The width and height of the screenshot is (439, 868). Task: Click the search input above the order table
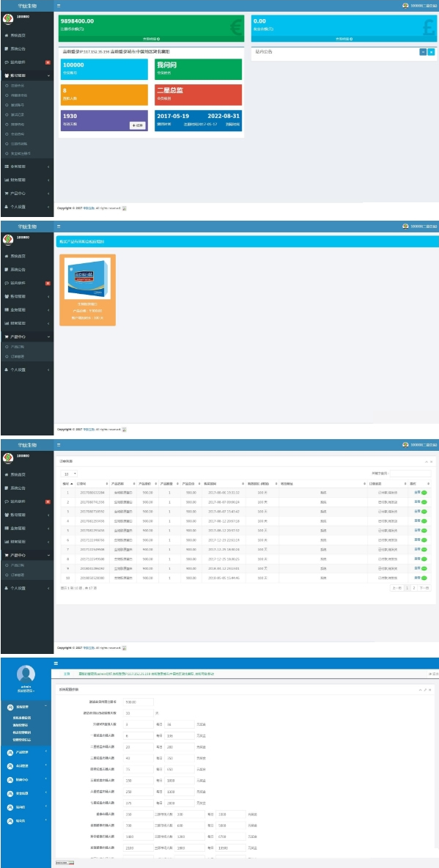(410, 474)
